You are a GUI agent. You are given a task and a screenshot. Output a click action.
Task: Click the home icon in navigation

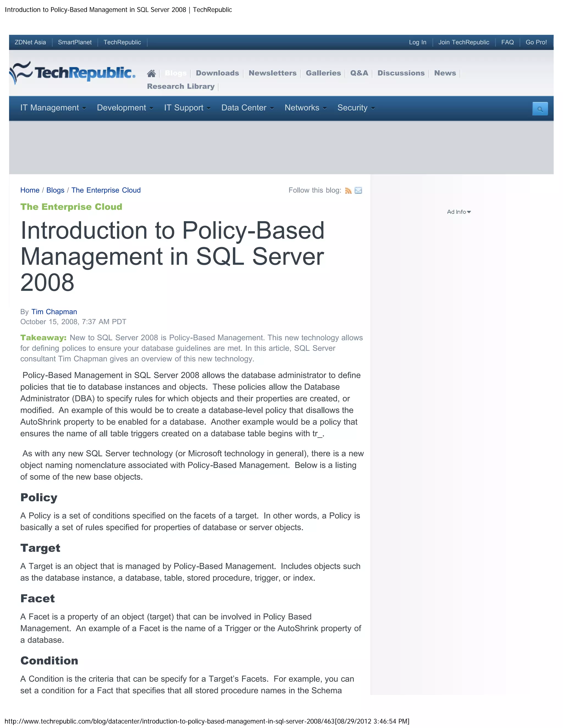151,73
